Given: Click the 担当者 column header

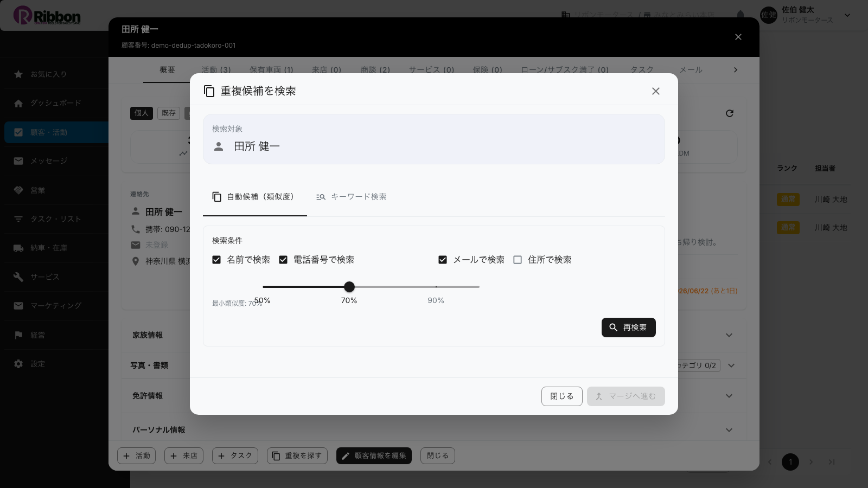Looking at the screenshot, I should (x=825, y=169).
